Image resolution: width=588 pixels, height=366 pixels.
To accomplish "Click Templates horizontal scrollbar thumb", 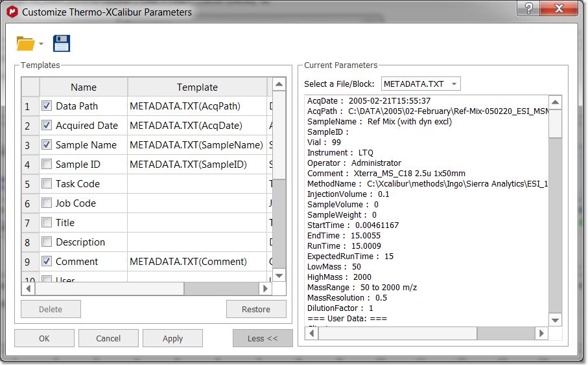I will 109,288.
